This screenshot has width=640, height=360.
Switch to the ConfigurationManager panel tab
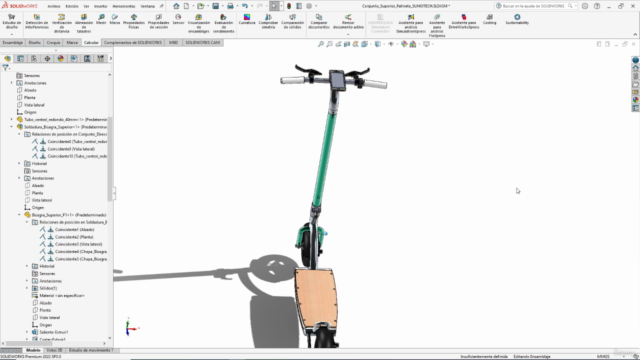[x=34, y=59]
